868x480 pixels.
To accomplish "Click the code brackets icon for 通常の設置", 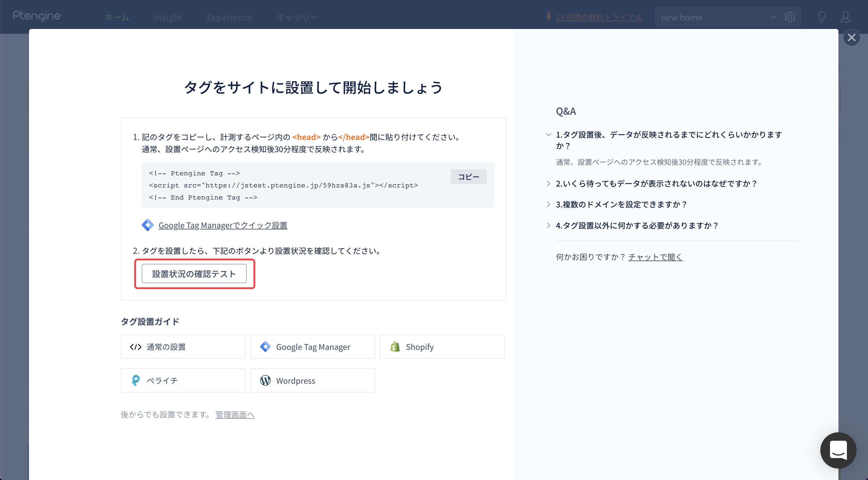I will 135,347.
